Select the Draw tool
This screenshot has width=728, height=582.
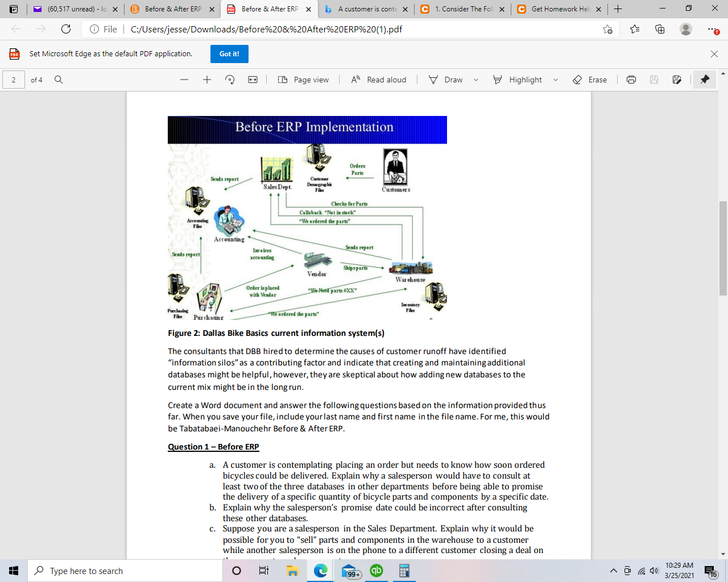[446, 80]
